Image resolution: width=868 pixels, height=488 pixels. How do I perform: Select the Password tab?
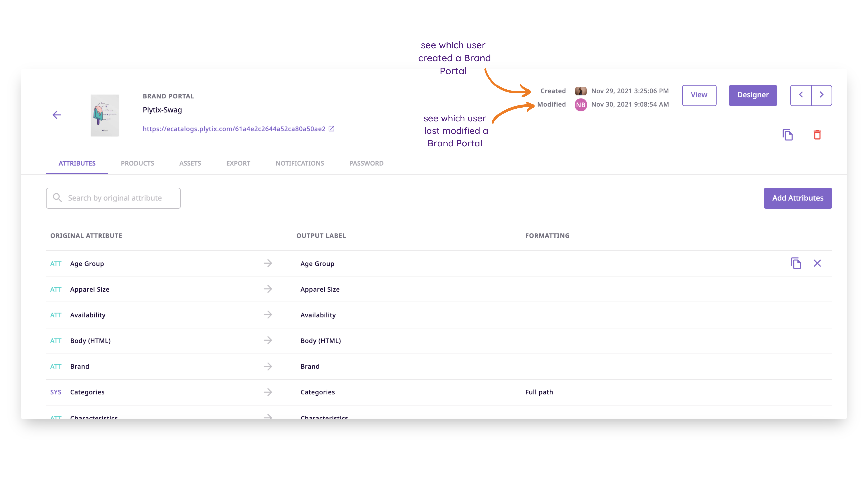366,163
